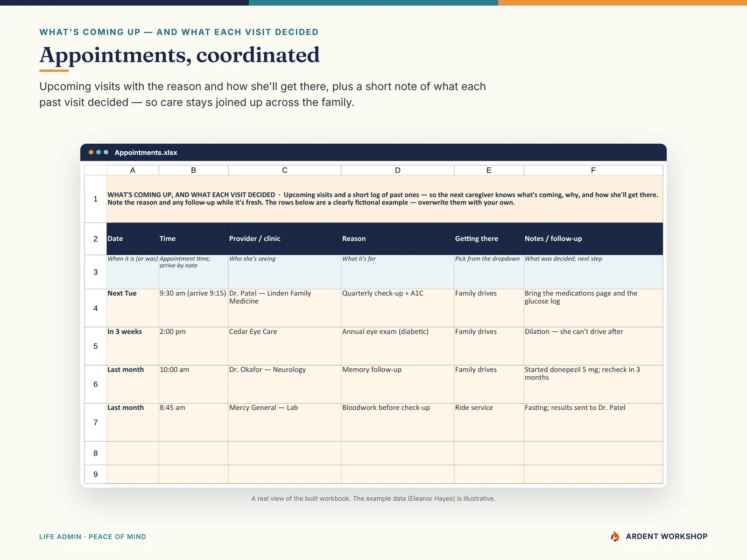Select column E header
The width and height of the screenshot is (747, 560).
coord(489,170)
